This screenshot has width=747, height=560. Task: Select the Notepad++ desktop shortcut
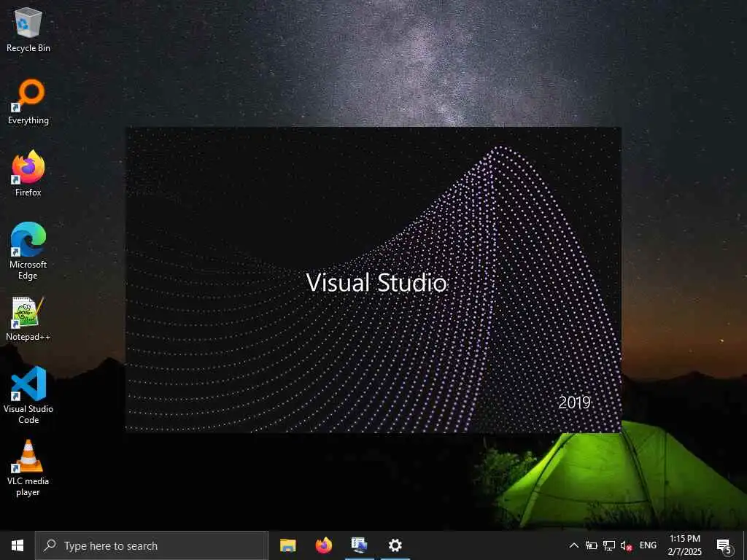click(x=28, y=319)
